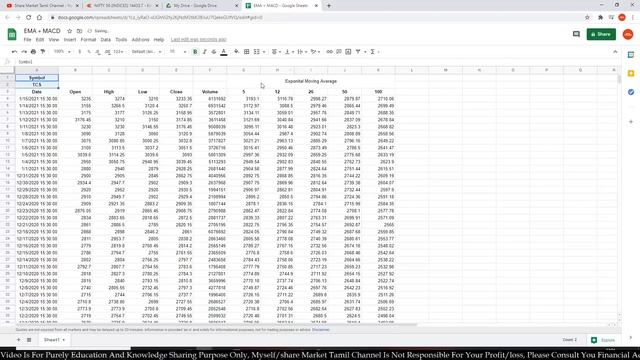This screenshot has width=640, height=360.
Task: Star the EMA + MACD document
Action: [69, 31]
